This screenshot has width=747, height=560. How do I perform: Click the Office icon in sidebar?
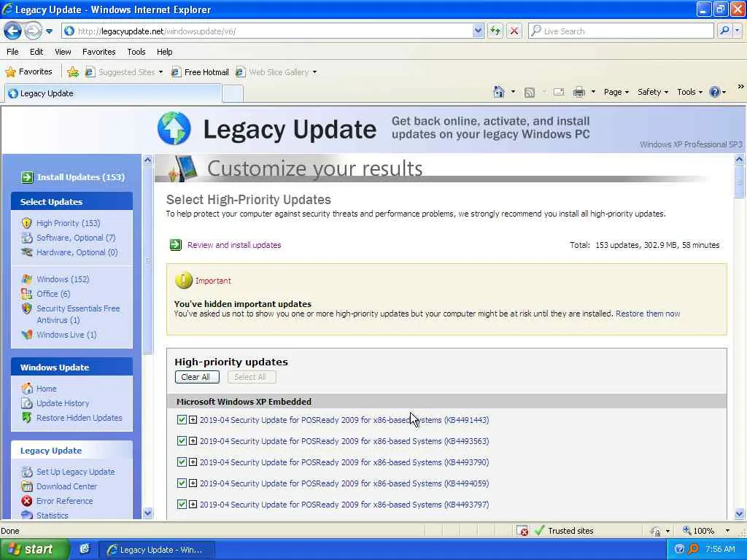coord(27,294)
